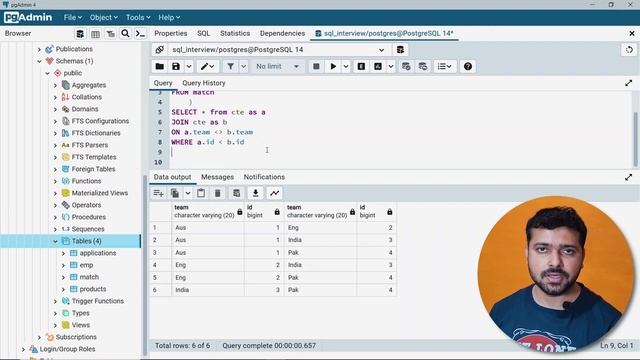Open the save options dropdown arrow

coord(189,66)
